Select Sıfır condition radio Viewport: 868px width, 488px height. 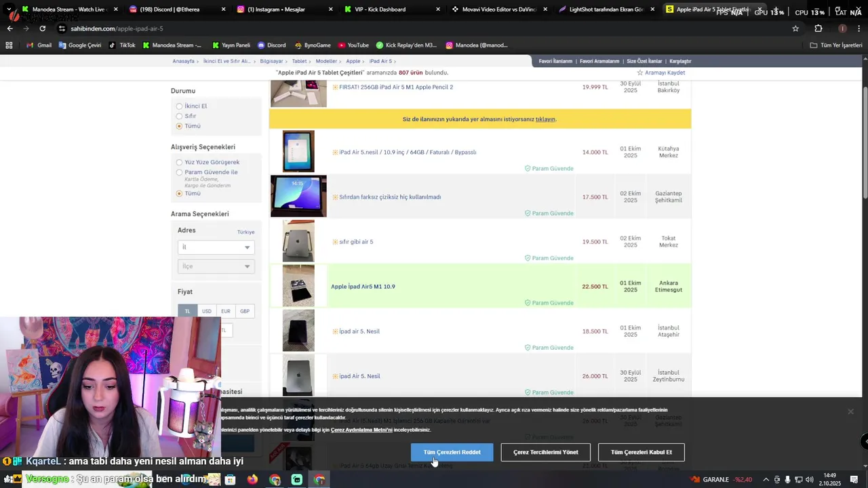pyautogui.click(x=179, y=116)
